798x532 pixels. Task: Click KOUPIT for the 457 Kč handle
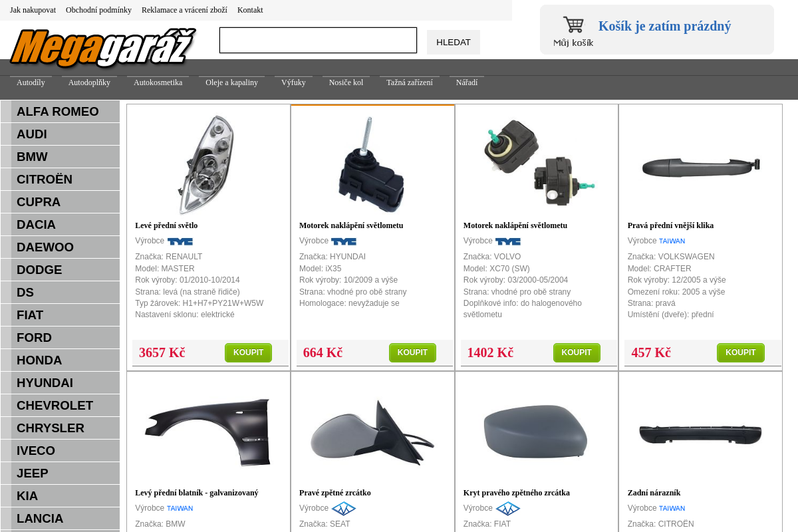point(741,352)
